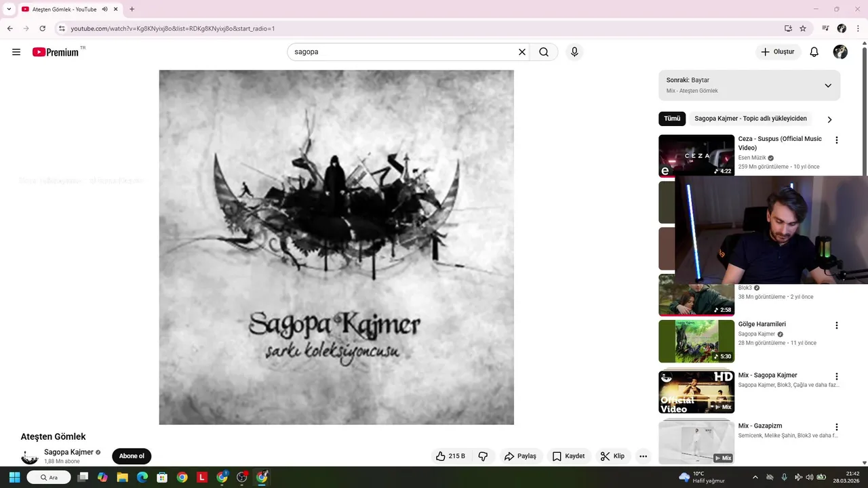Expand the Sonraki: Baytar mix queue
The width and height of the screenshot is (868, 488).
tap(827, 85)
